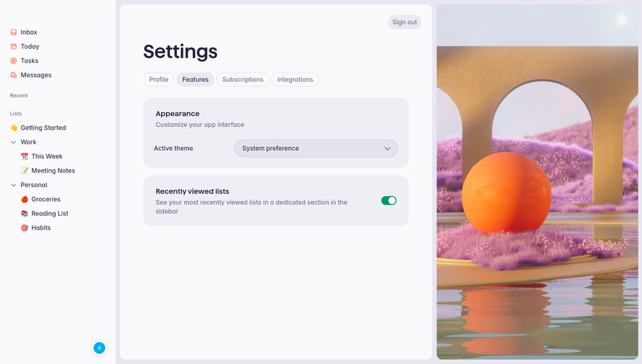Open the Groceries list
Image resolution: width=642 pixels, height=364 pixels.
pos(46,199)
